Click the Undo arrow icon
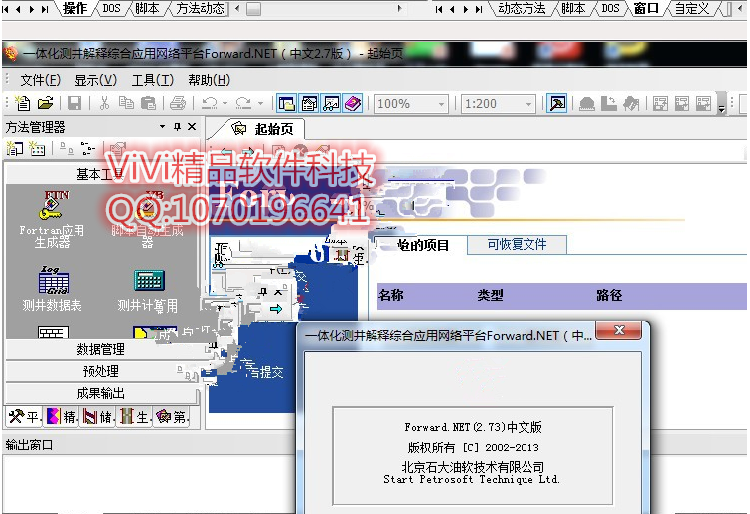The width and height of the screenshot is (750, 514). [x=210, y=103]
